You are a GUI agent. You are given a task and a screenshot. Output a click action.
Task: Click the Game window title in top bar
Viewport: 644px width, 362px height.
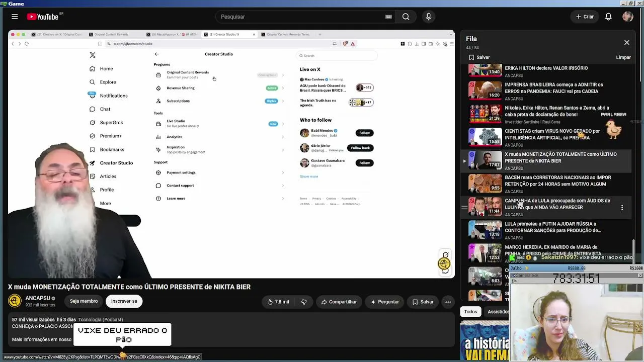(16, 4)
